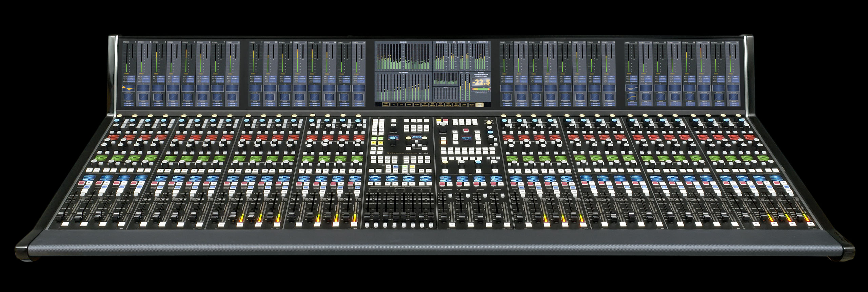
Task: Click white button beside red Surround 1 button
Action: (450, 184)
